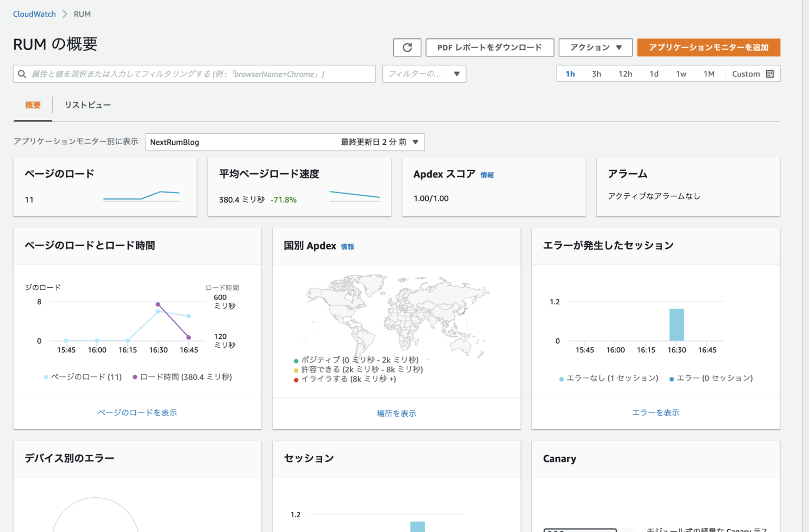Image resolution: width=809 pixels, height=532 pixels.
Task: Select the 概要 tab
Action: coord(32,105)
